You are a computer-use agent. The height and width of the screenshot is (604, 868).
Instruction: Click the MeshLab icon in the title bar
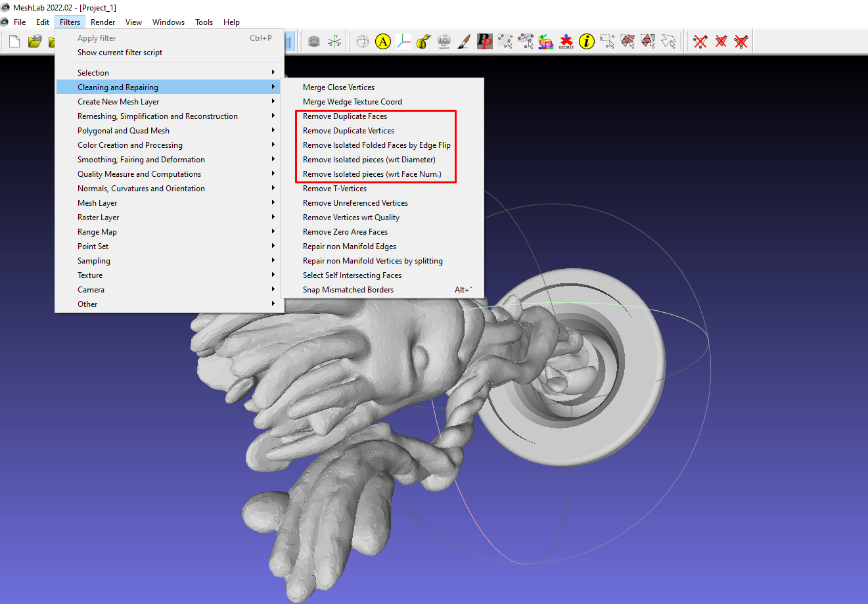(x=6, y=7)
